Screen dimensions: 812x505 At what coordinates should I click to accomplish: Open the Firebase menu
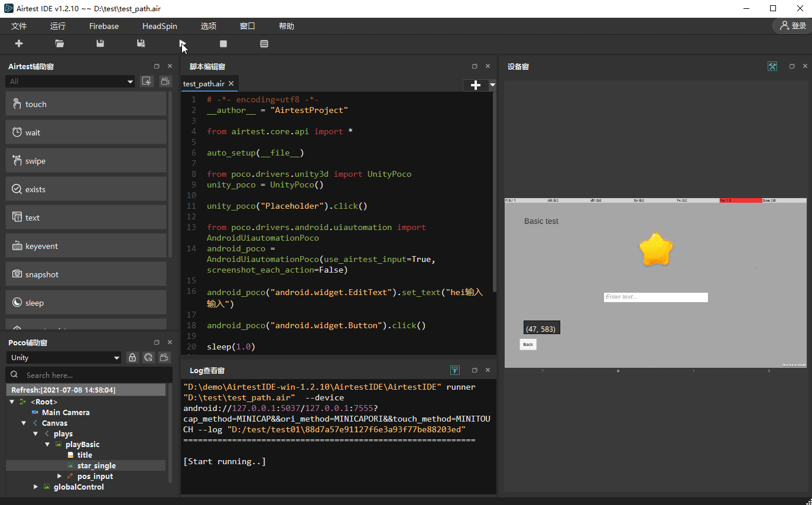[x=104, y=26]
